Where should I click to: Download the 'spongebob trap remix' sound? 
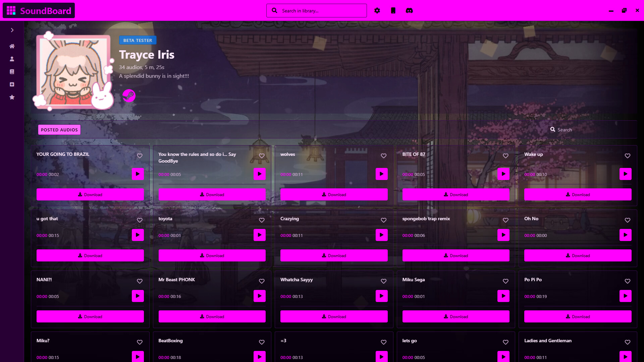point(456,255)
